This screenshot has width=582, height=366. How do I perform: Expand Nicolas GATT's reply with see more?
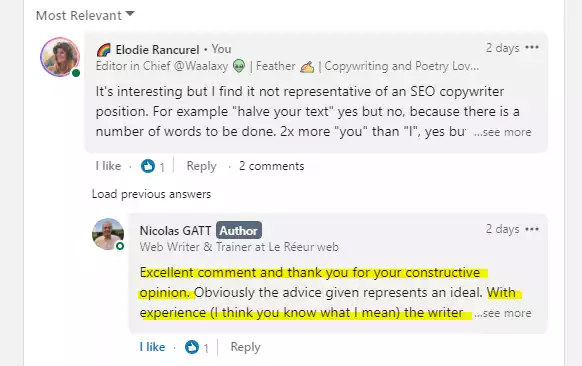503,313
